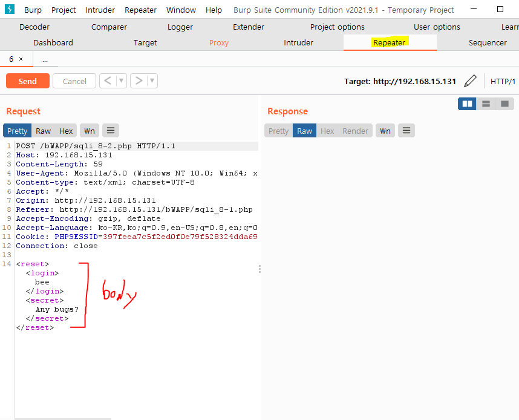Open the new tab '...' tab
This screenshot has width=519, height=420.
tap(45, 60)
